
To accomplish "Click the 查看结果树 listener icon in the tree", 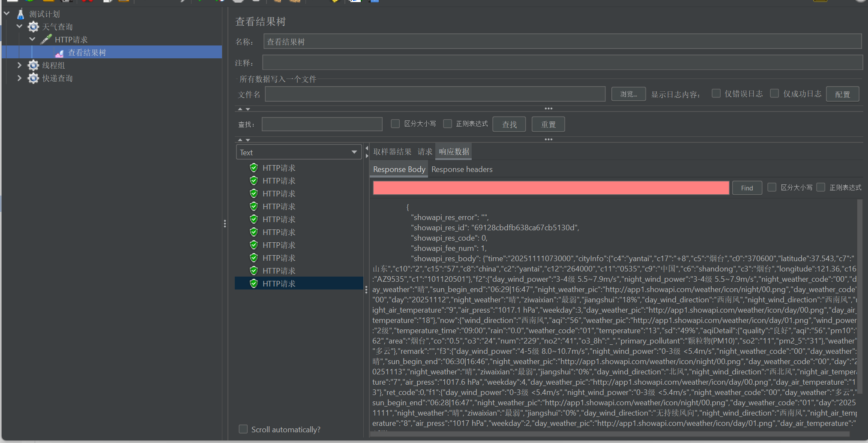I will pyautogui.click(x=59, y=53).
